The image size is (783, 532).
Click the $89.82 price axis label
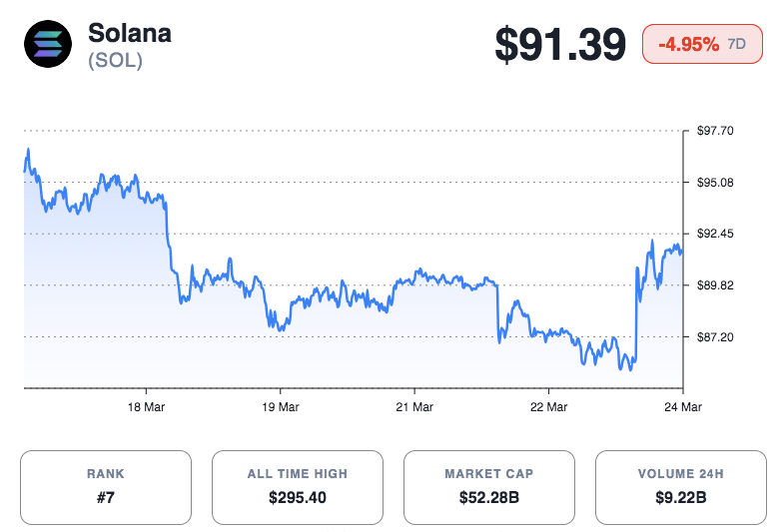pyautogui.click(x=715, y=285)
